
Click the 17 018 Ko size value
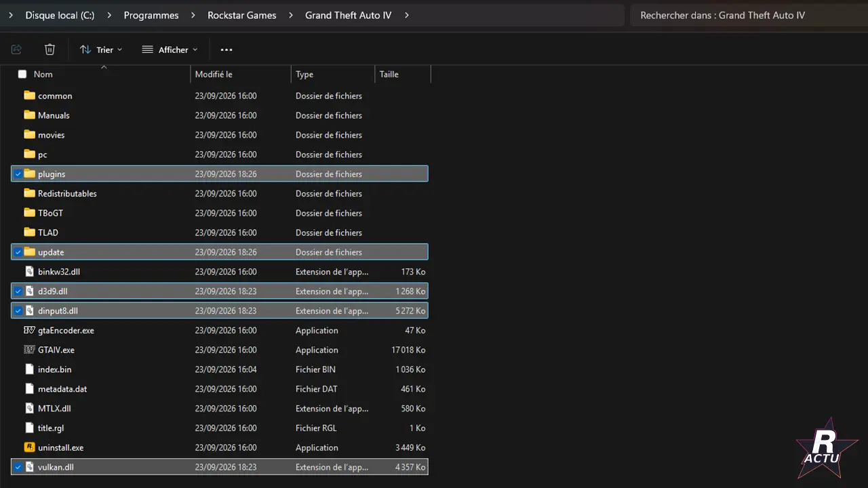pos(408,350)
